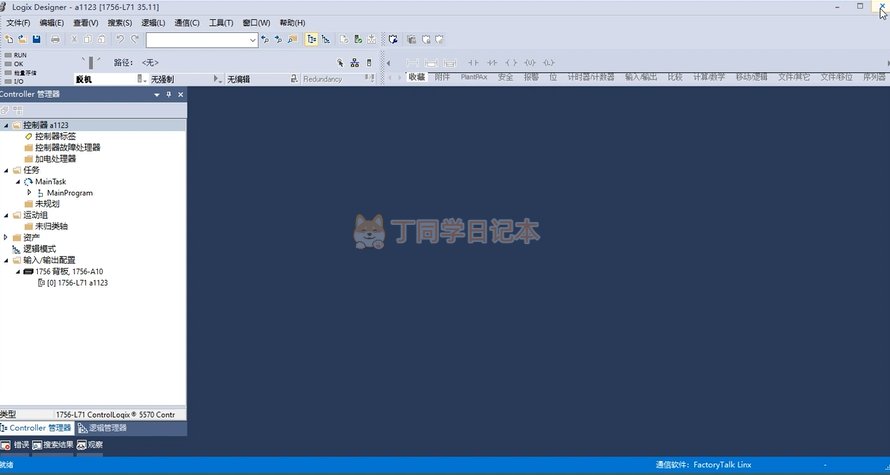
Task: Click the Redo arrow icon
Action: [135, 39]
